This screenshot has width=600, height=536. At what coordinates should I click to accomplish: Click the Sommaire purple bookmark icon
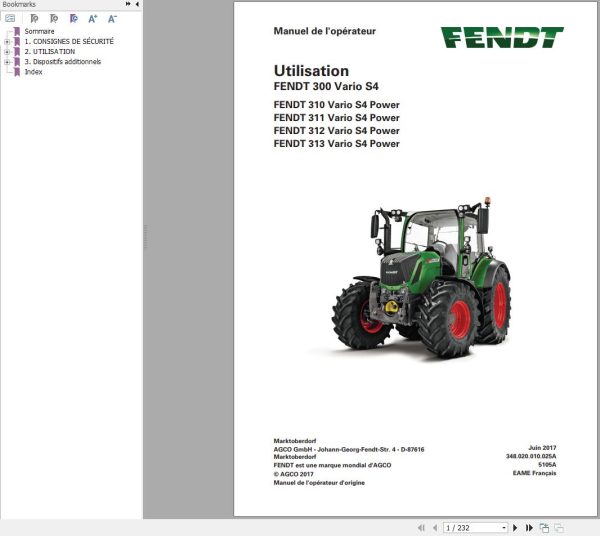point(17,31)
